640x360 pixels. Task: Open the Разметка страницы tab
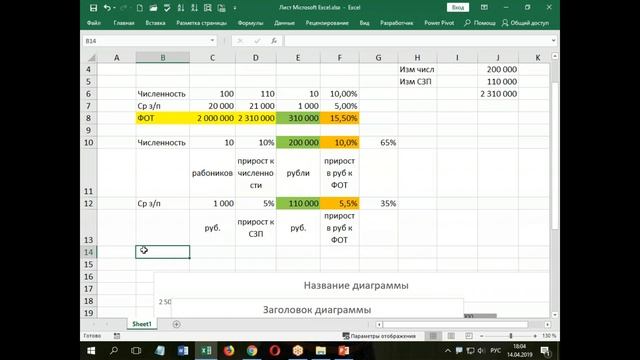(x=201, y=23)
